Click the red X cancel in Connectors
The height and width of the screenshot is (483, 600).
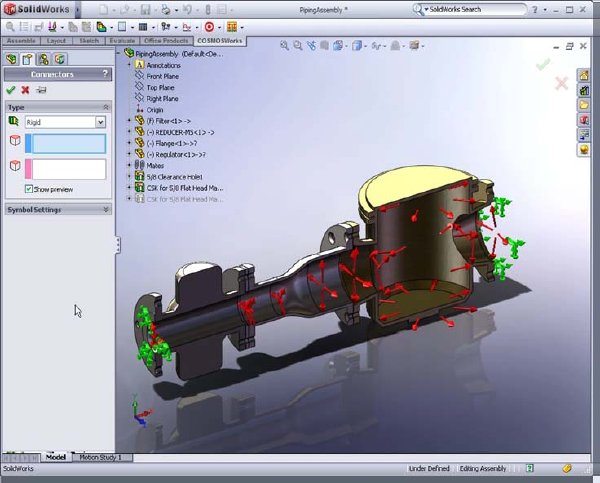click(x=25, y=90)
